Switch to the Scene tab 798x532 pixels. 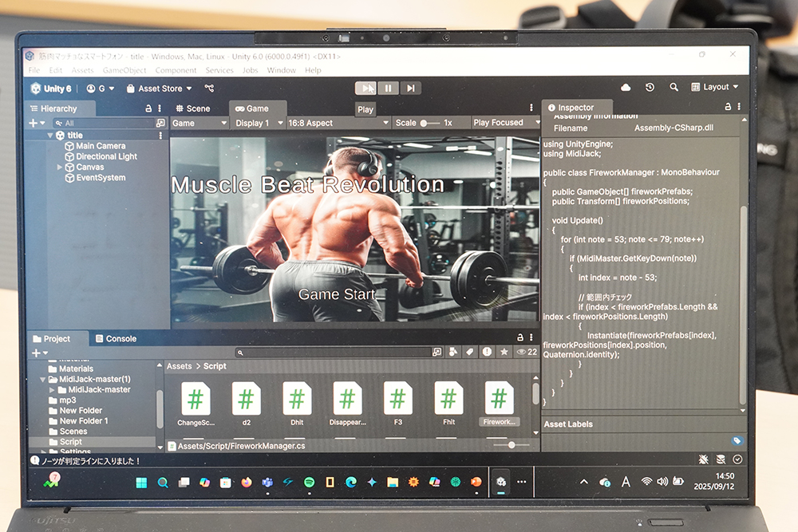pyautogui.click(x=194, y=108)
